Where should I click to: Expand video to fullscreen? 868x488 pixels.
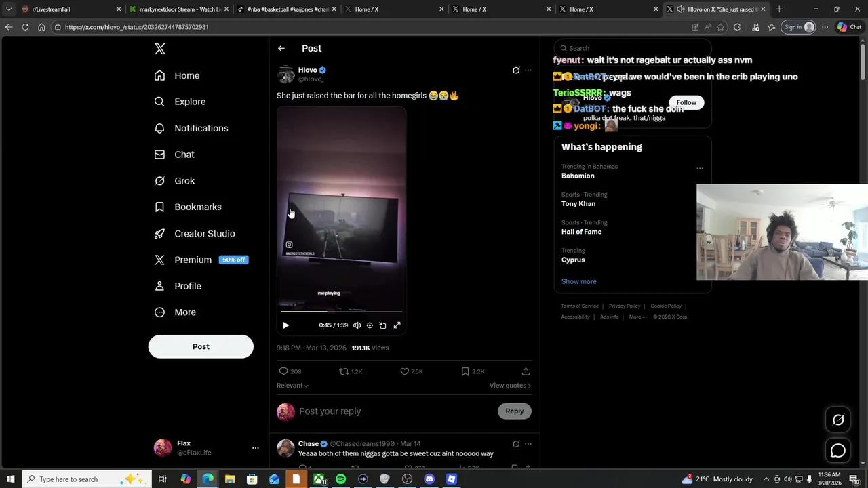[397, 325]
